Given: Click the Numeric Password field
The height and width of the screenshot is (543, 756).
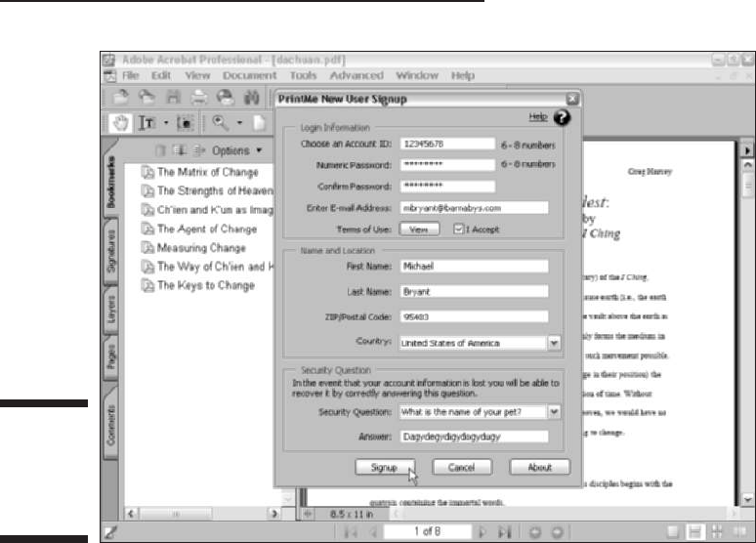Looking at the screenshot, I should click(x=447, y=165).
